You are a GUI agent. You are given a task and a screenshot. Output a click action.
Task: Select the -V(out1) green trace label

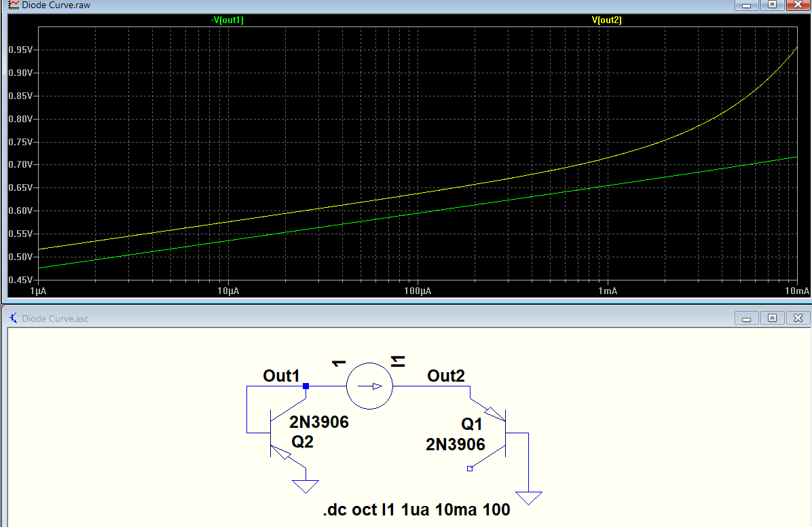pyautogui.click(x=227, y=20)
